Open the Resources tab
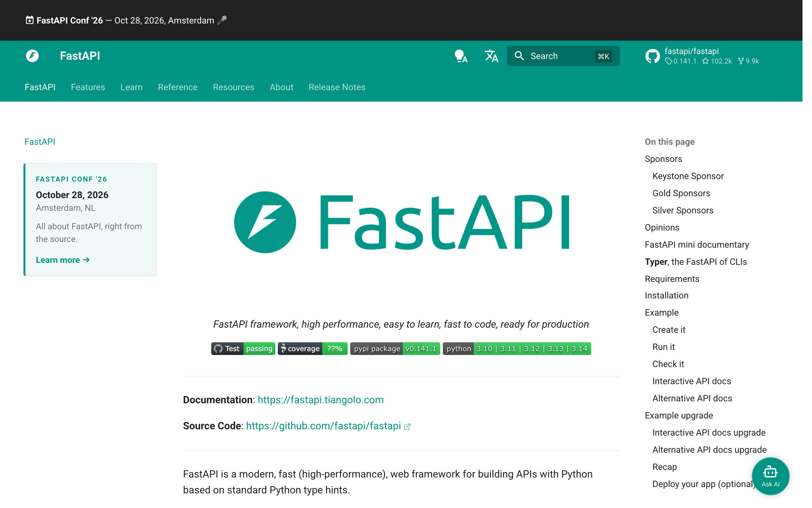 pyautogui.click(x=233, y=87)
